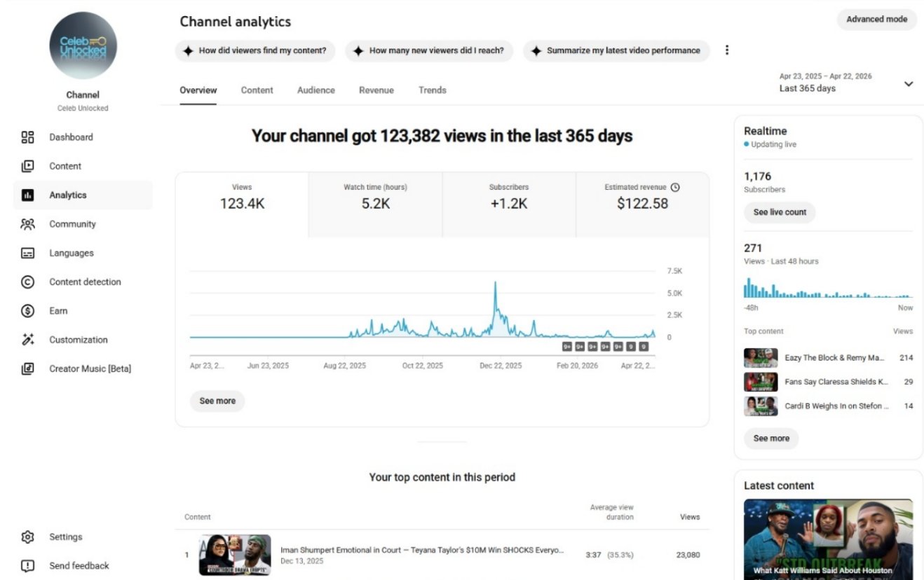
Task: Open Settings gear in sidebar
Action: coord(27,537)
